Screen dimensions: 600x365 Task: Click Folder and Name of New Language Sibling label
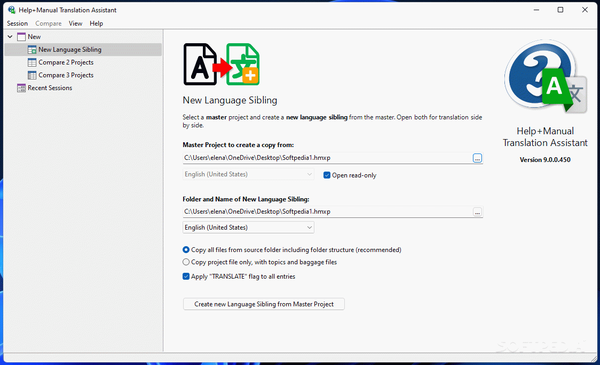(x=246, y=199)
